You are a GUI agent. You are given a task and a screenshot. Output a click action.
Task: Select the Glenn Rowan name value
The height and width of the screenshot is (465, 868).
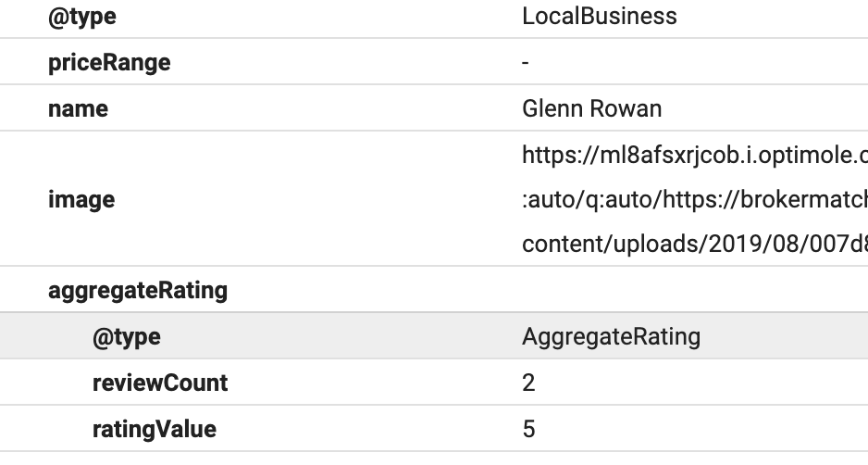pos(591,108)
